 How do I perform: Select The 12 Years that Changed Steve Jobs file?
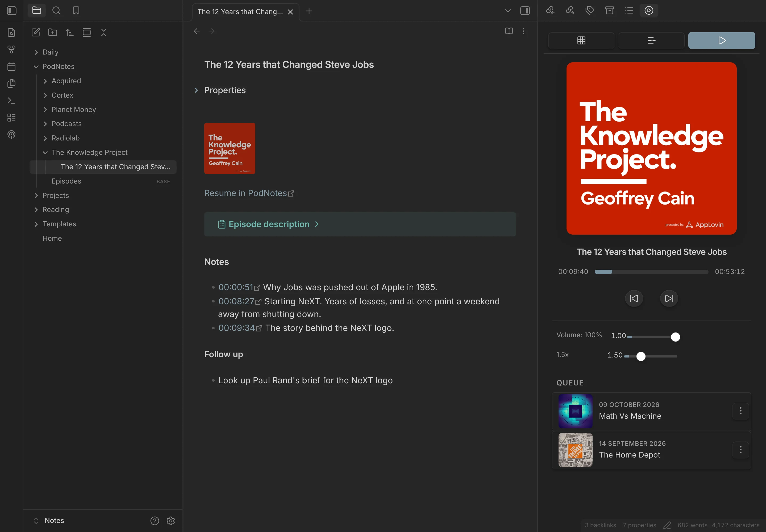[x=103, y=167]
